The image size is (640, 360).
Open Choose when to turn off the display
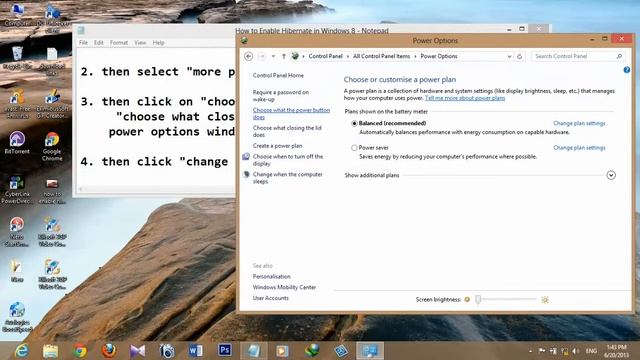pyautogui.click(x=287, y=160)
